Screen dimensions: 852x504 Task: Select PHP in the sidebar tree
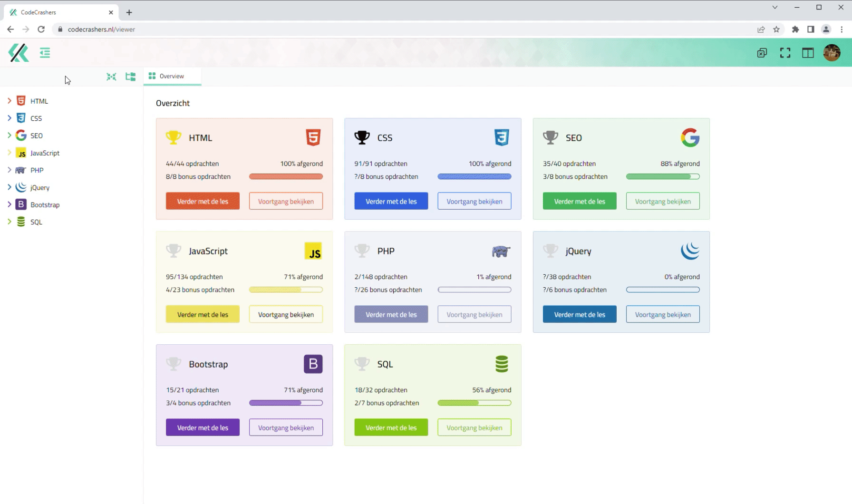[37, 170]
